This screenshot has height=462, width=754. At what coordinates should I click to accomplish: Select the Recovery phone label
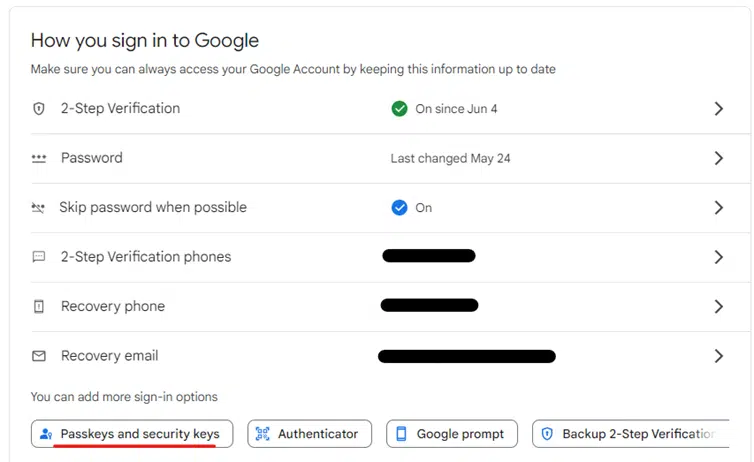click(113, 307)
